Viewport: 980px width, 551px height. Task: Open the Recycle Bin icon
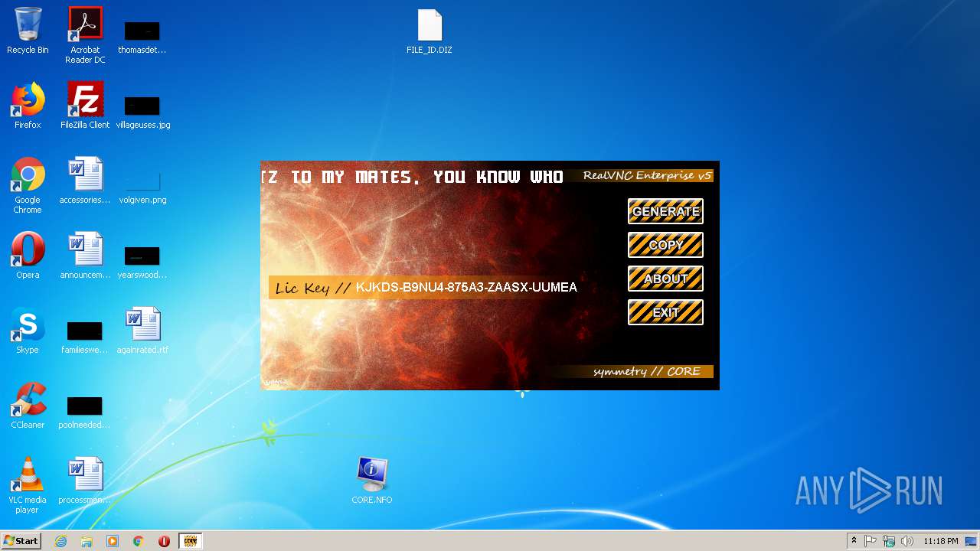point(28,31)
